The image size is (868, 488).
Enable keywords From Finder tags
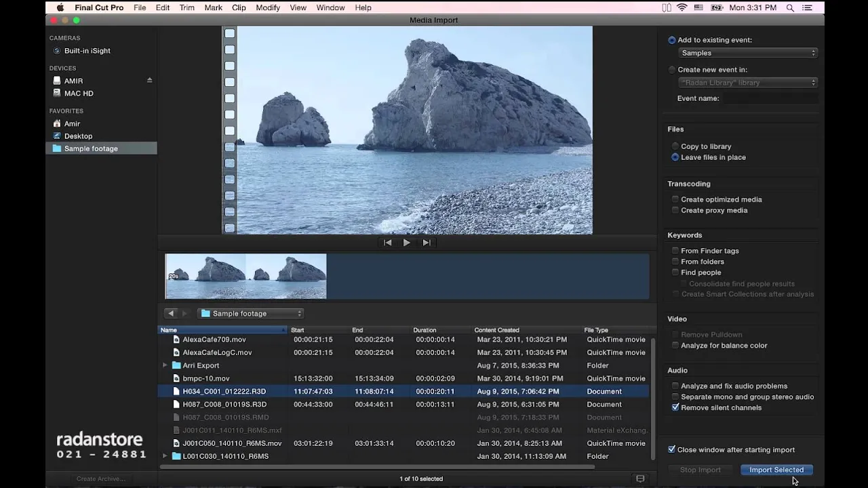coord(675,251)
